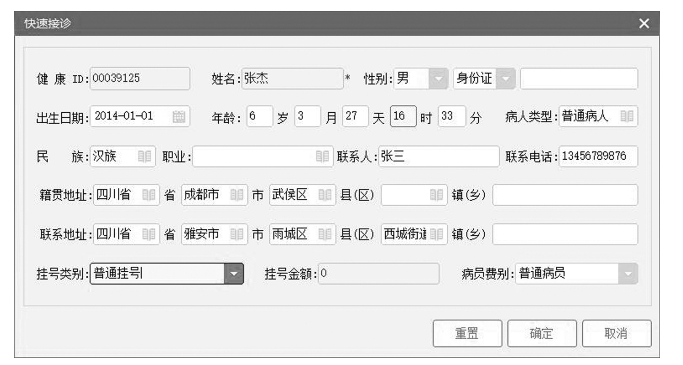Focus the 雨城区 district field
This screenshot has width=683, height=365.
click(302, 234)
